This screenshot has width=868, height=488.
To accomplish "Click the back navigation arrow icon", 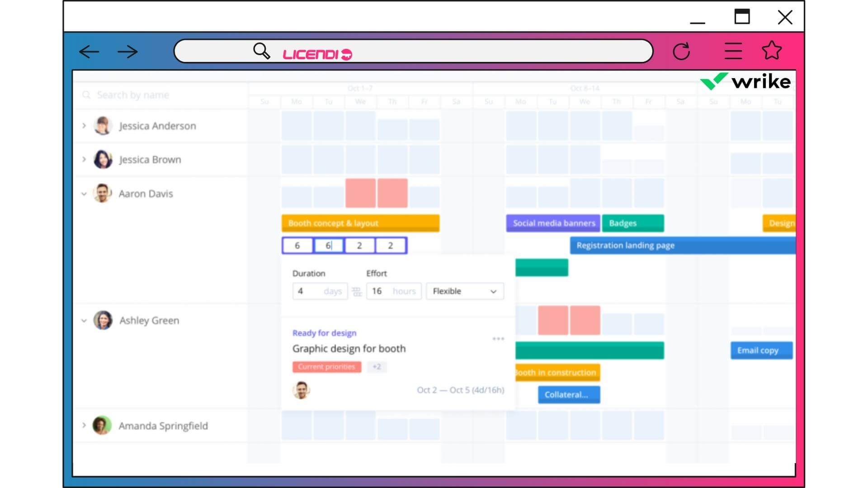I will pos(90,51).
